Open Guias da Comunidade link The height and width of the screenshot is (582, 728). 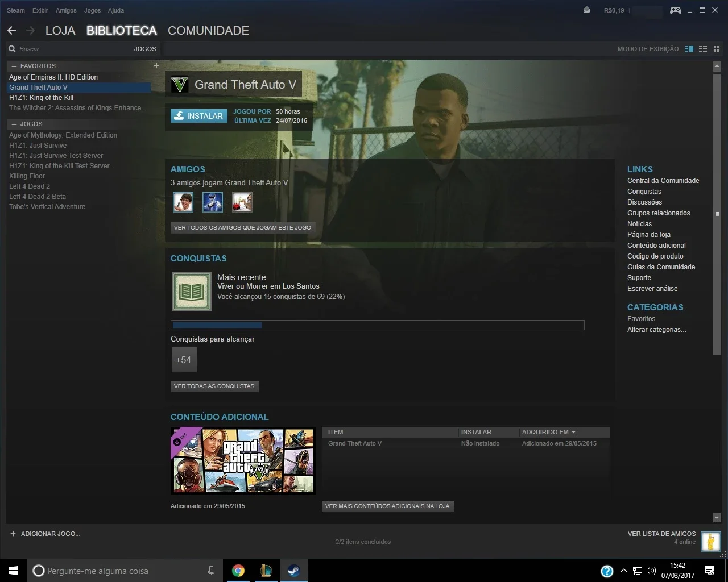(x=661, y=267)
